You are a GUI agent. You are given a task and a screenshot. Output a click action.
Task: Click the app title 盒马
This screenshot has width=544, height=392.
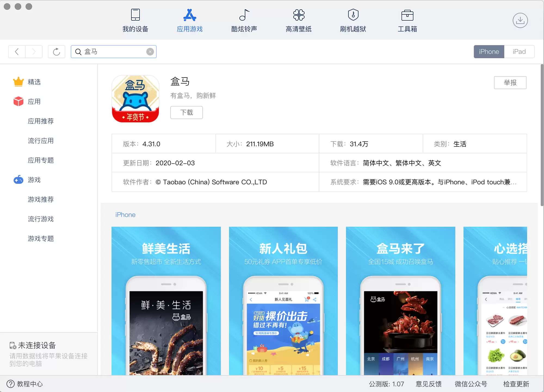[180, 81]
